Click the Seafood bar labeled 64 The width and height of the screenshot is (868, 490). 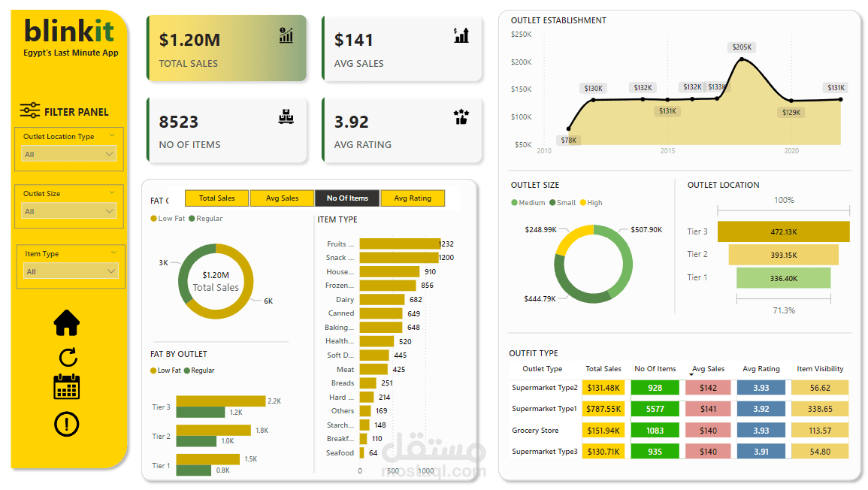pos(362,453)
